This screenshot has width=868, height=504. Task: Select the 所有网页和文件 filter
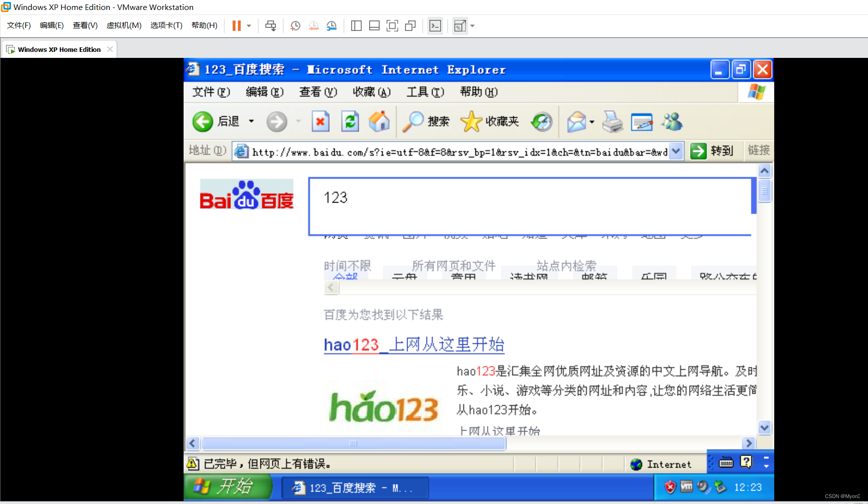pos(453,265)
